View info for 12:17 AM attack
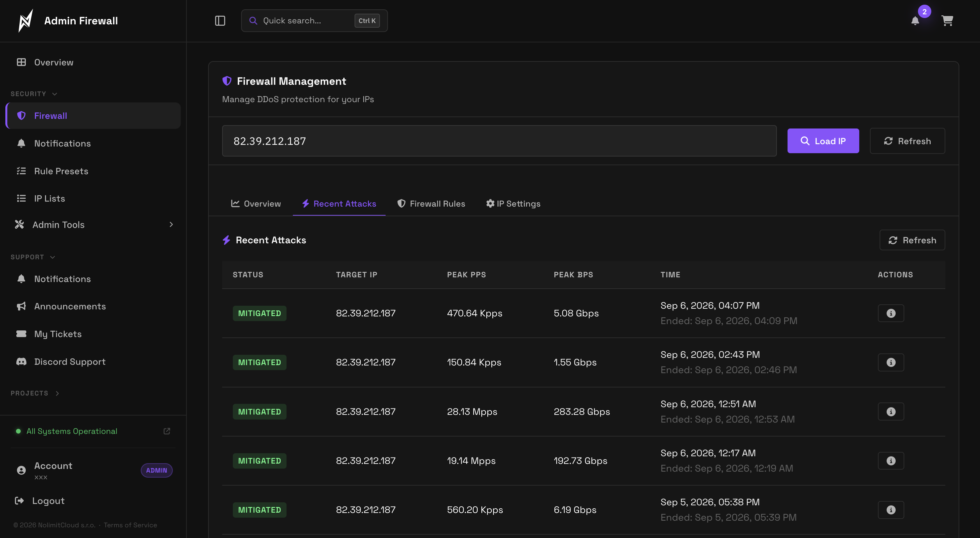980x538 pixels. pos(891,461)
